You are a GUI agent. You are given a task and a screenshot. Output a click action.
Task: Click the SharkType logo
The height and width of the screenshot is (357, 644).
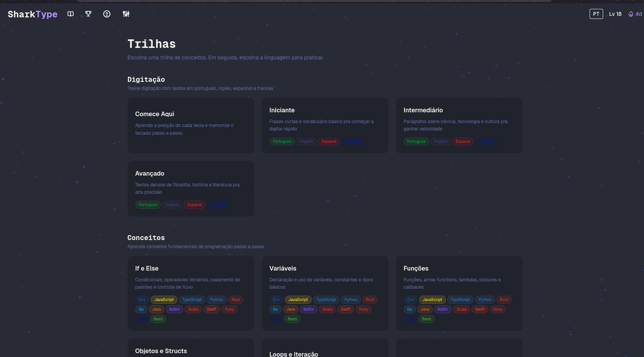tap(33, 14)
